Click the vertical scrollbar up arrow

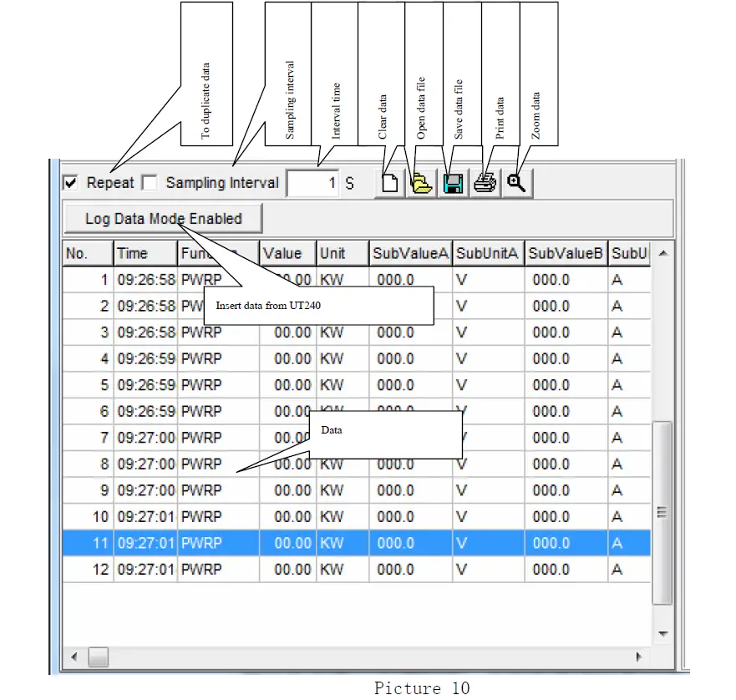click(662, 254)
